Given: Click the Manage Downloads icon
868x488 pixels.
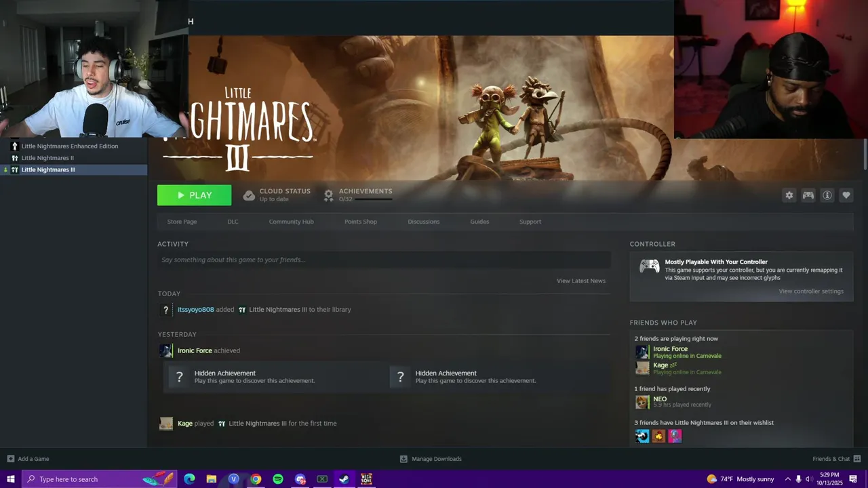Looking at the screenshot, I should (x=403, y=459).
